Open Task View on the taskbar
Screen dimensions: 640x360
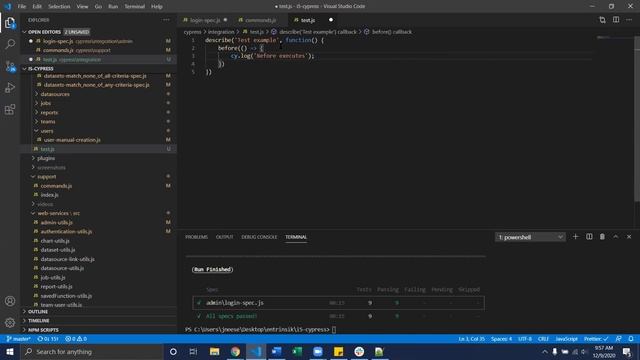click(193, 351)
